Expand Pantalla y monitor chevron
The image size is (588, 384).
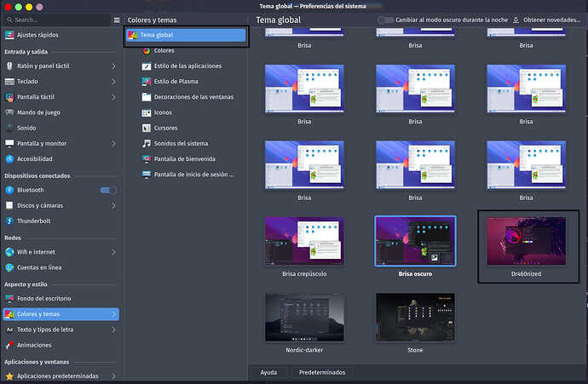tap(114, 143)
